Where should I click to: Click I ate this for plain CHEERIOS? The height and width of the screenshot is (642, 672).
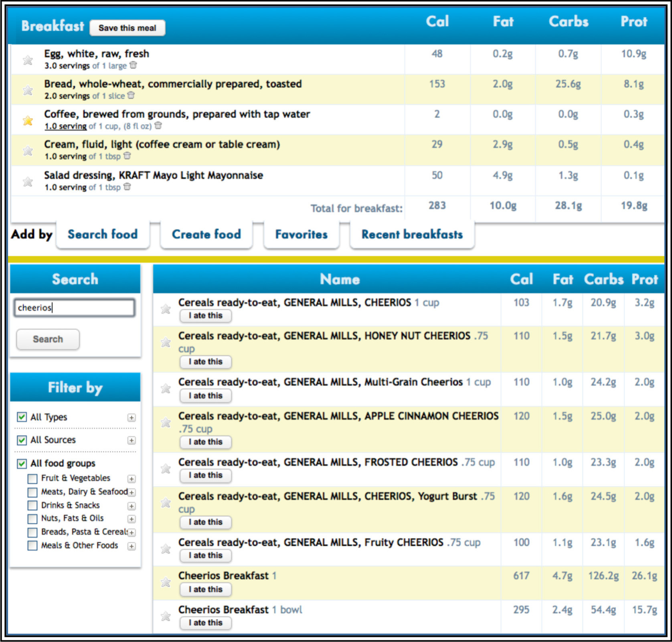pos(206,316)
